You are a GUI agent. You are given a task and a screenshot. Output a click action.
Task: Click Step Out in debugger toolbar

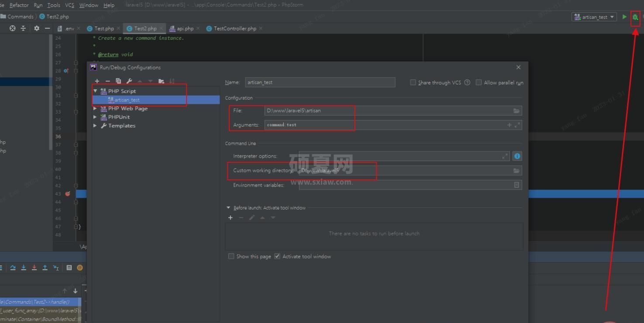[x=45, y=268]
